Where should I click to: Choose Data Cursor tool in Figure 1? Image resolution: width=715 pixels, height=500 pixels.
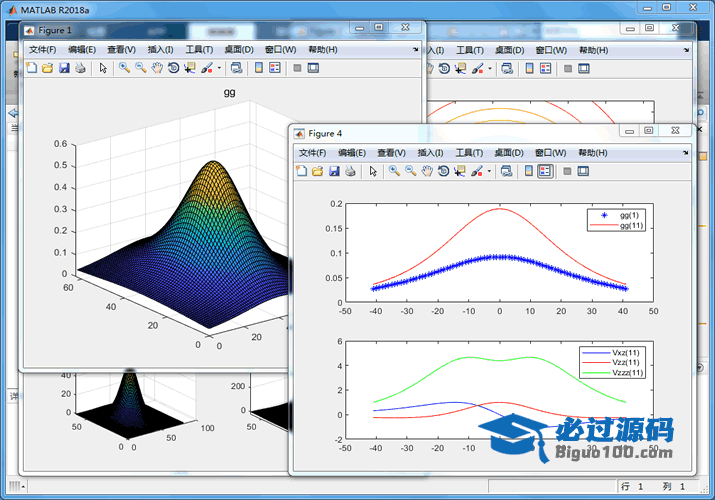tap(190, 68)
